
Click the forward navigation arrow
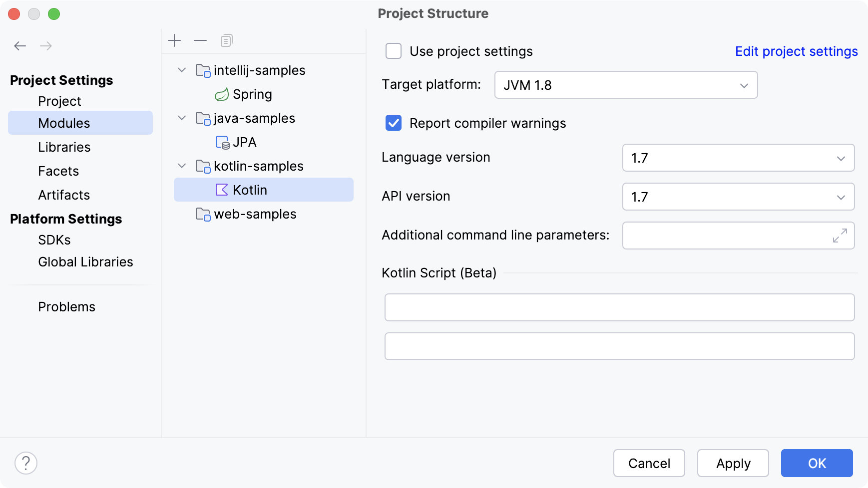(x=46, y=45)
